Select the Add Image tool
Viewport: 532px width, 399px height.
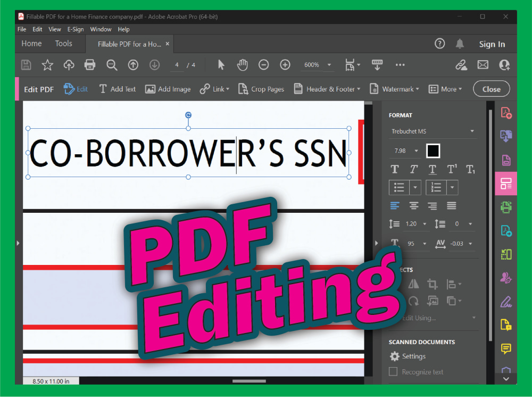pos(168,89)
